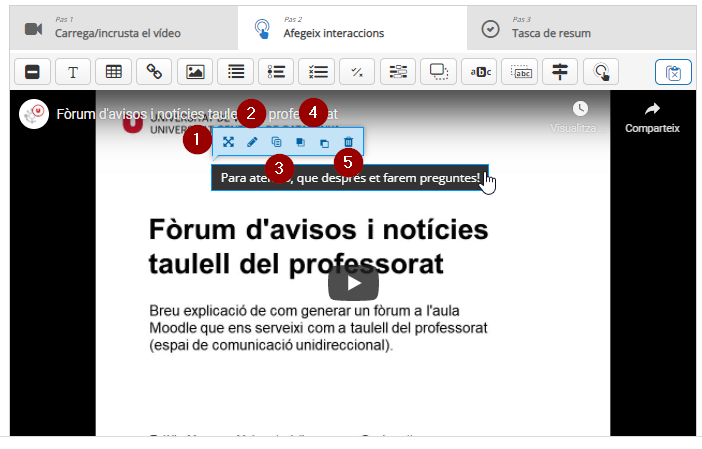702x449 pixels.
Task: Add a Mark the Words interaction
Action: point(479,72)
